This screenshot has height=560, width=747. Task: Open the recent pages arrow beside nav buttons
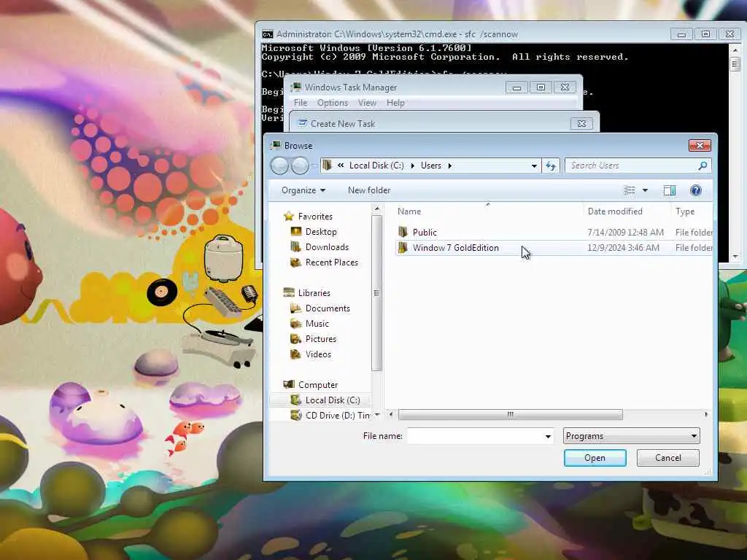[314, 166]
